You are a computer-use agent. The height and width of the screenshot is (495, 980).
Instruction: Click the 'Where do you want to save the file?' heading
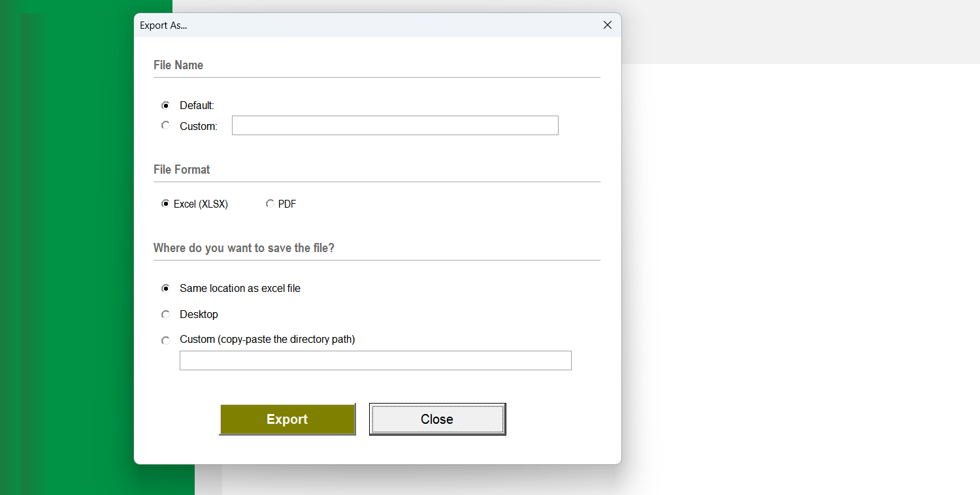[244, 248]
